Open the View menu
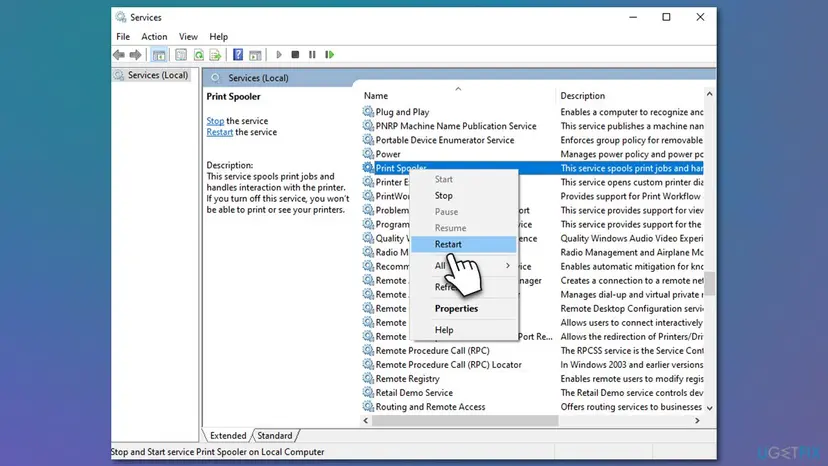Image resolution: width=828 pixels, height=466 pixels. pyautogui.click(x=188, y=36)
